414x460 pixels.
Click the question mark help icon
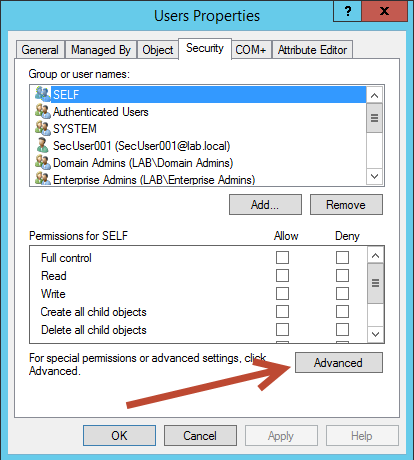pyautogui.click(x=348, y=11)
